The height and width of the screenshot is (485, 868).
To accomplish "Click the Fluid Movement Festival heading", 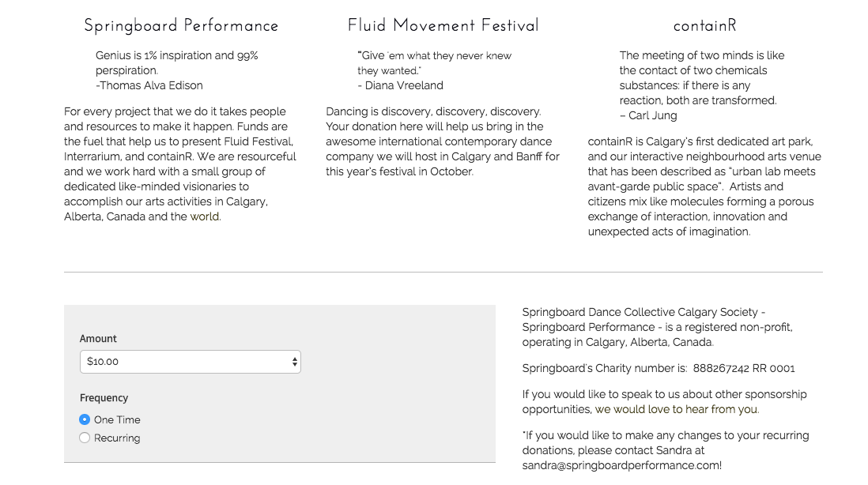I will (x=443, y=25).
